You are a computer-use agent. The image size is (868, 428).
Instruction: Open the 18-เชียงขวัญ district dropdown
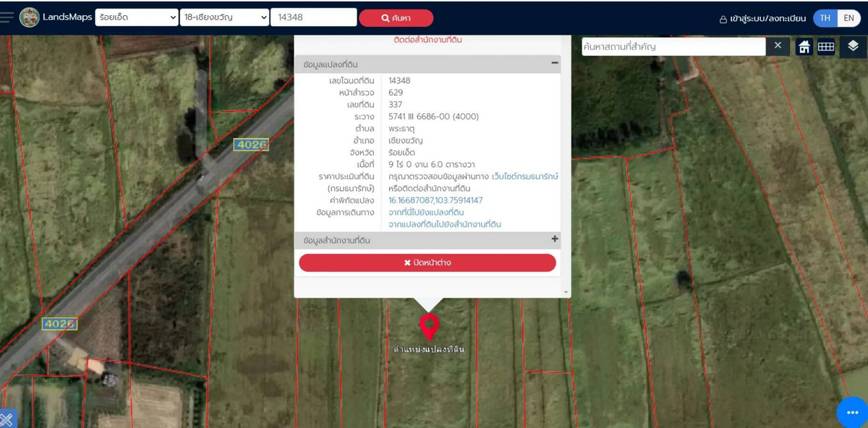tap(224, 17)
